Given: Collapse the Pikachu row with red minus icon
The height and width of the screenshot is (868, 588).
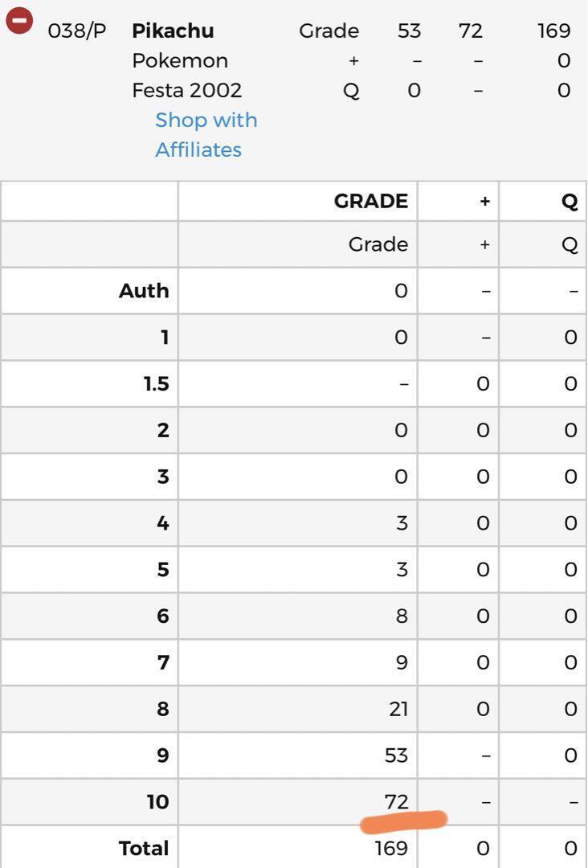Looking at the screenshot, I should pyautogui.click(x=19, y=21).
